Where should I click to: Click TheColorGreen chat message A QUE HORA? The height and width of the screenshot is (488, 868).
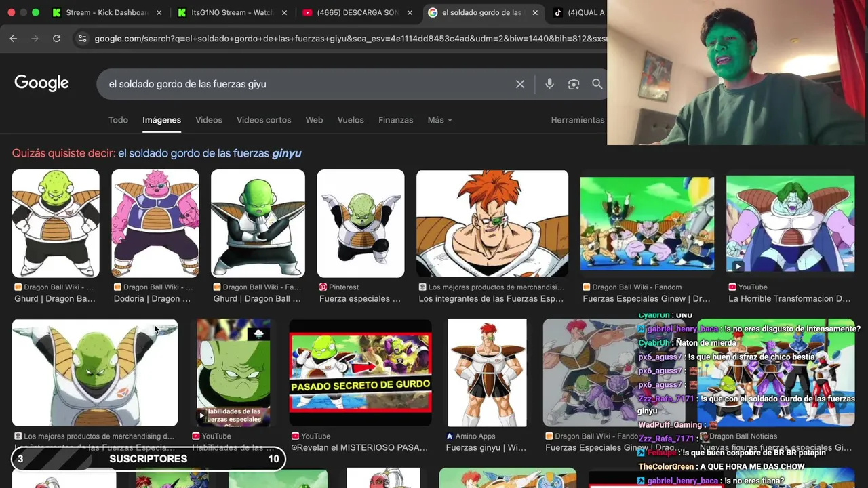coord(722,466)
